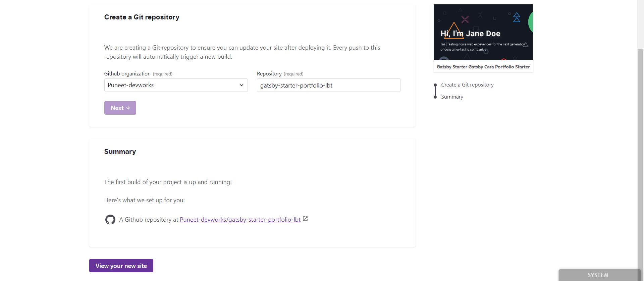Jump to the Summary step
The image size is (644, 281).
[x=452, y=97]
